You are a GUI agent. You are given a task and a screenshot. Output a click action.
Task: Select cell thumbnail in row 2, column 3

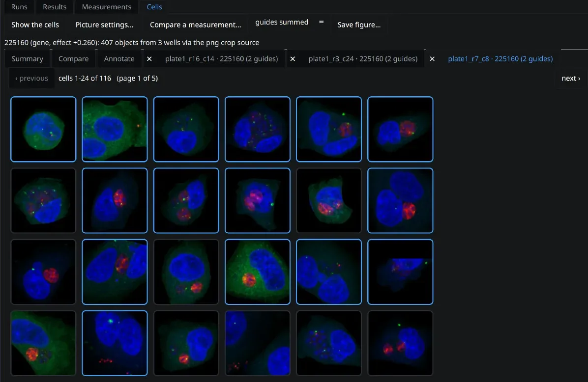click(x=186, y=200)
